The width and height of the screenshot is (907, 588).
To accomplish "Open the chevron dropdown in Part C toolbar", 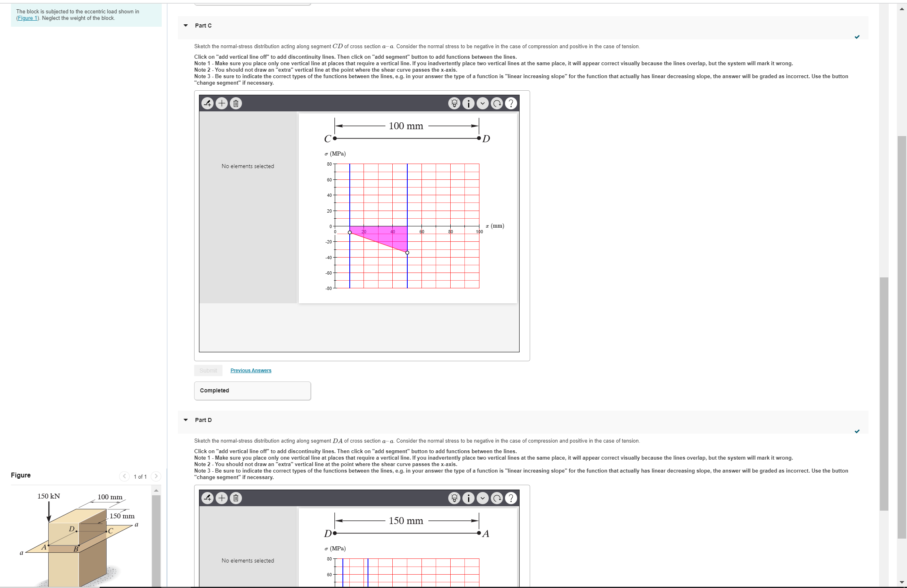I will (483, 103).
